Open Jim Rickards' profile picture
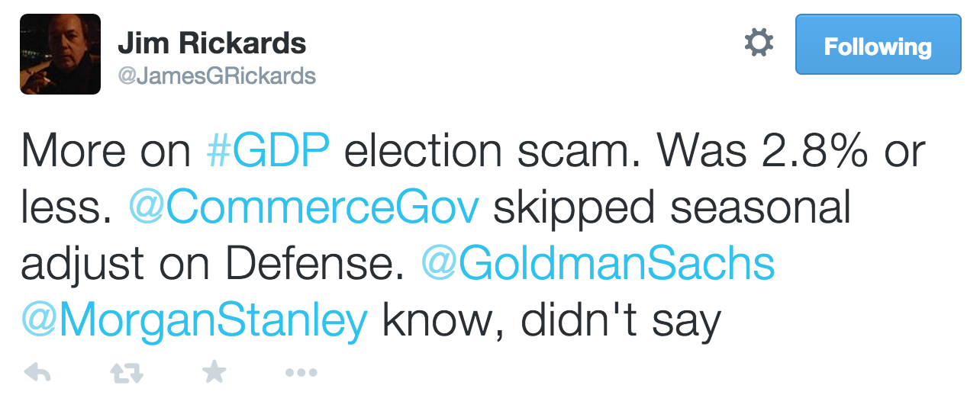The image size is (980, 395). point(60,54)
